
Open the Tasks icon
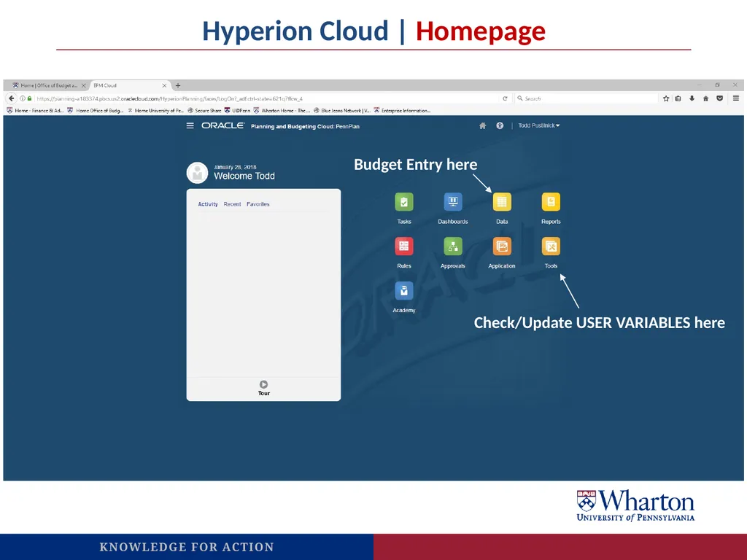(x=403, y=202)
